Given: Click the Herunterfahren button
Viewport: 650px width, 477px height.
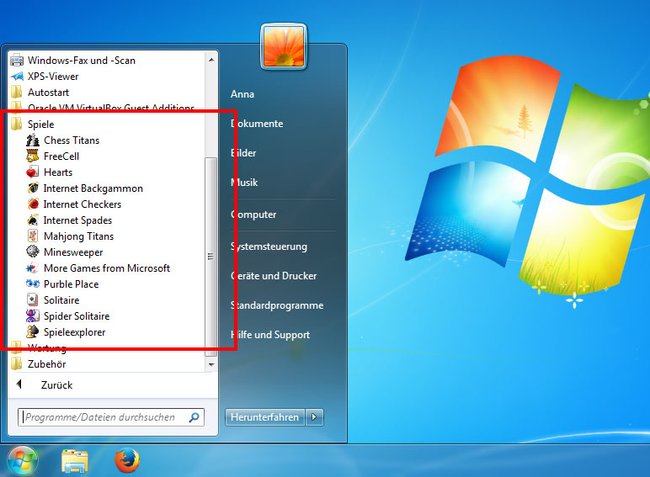Looking at the screenshot, I should pyautogui.click(x=265, y=417).
